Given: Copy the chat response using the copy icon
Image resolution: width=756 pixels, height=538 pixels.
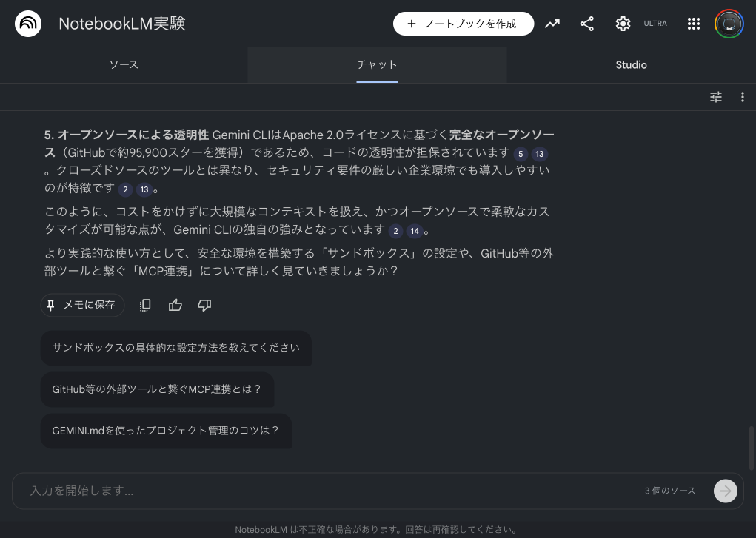Looking at the screenshot, I should pos(145,305).
